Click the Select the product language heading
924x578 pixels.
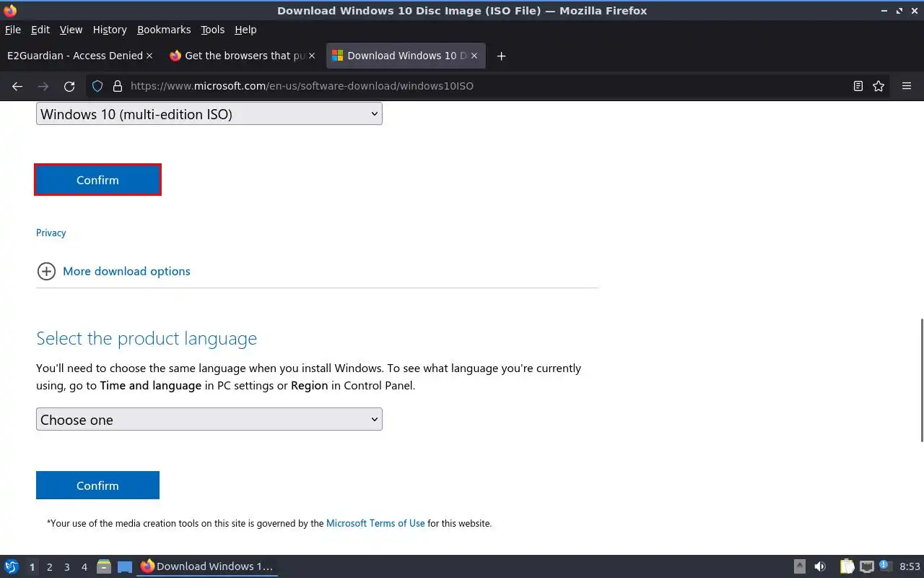coord(147,338)
